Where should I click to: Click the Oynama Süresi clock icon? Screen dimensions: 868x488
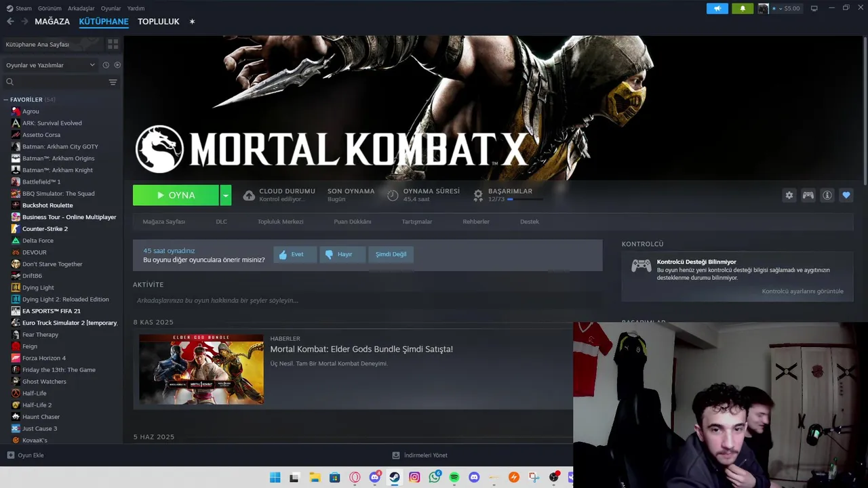393,195
